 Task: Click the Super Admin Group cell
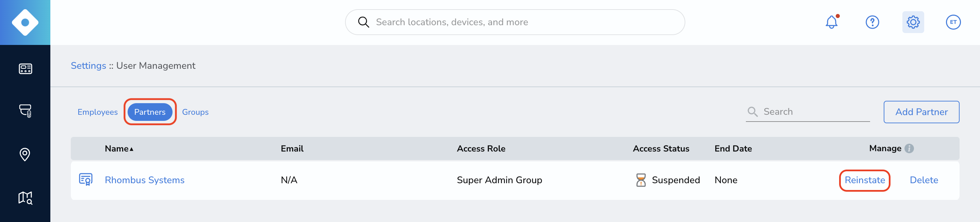499,180
